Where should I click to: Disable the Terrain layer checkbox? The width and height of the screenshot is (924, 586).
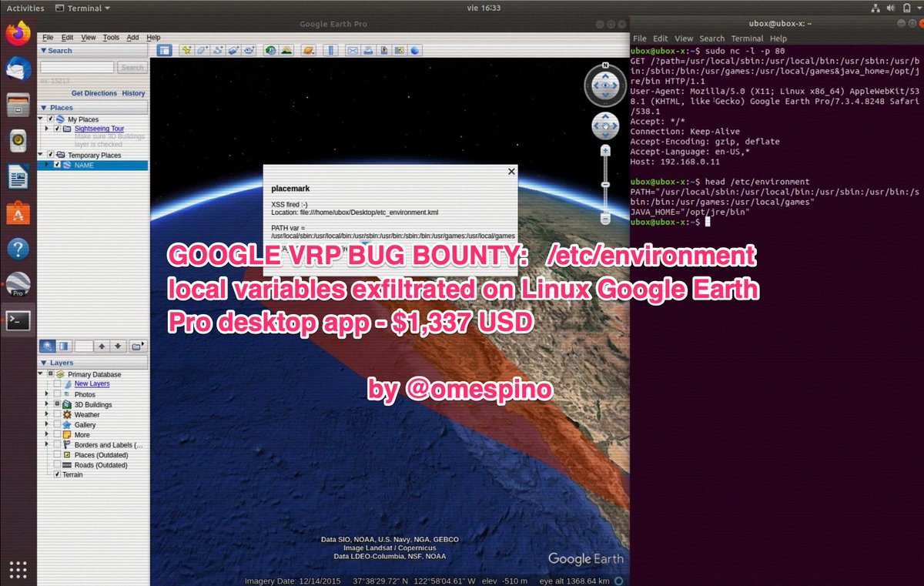(x=57, y=474)
